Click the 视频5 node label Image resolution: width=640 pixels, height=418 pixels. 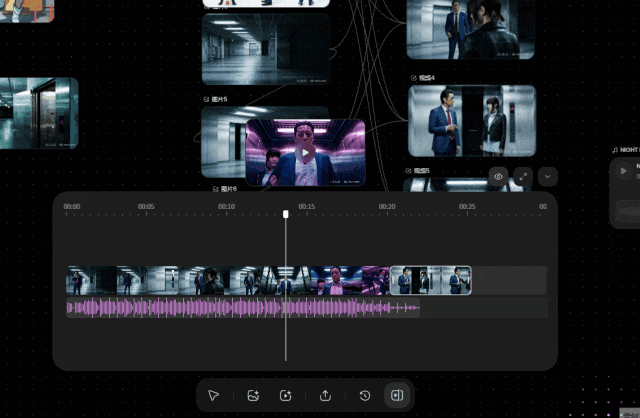pyautogui.click(x=422, y=171)
